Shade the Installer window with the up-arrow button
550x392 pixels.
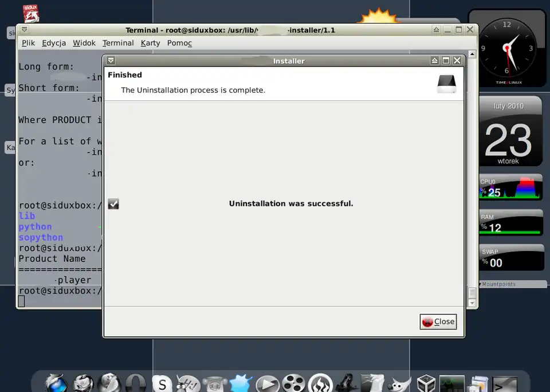tap(435, 61)
